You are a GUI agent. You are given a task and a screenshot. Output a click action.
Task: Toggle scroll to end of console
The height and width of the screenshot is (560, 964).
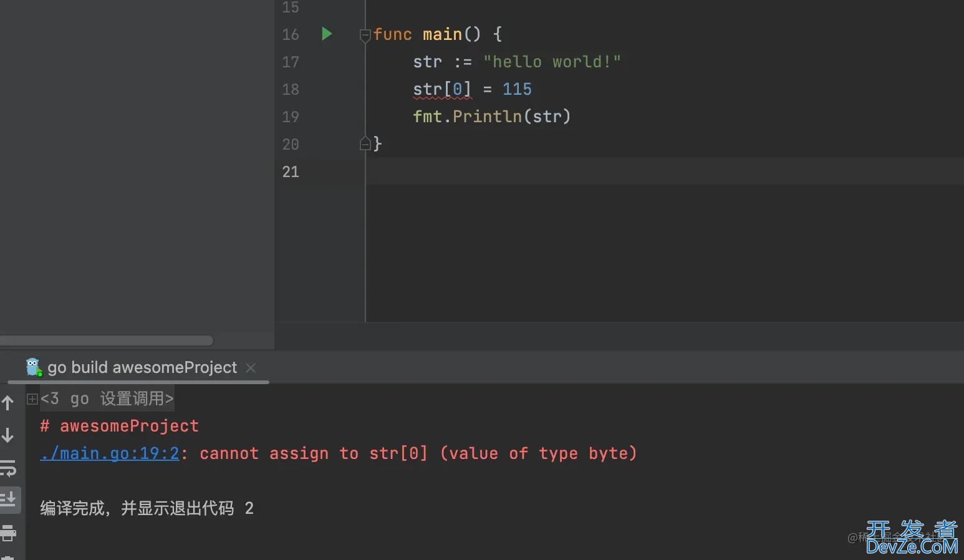[x=9, y=500]
